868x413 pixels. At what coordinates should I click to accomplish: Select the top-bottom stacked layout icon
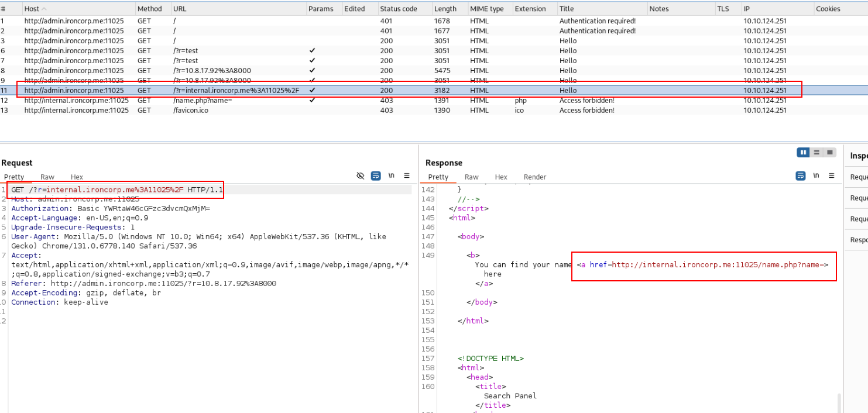coord(816,153)
